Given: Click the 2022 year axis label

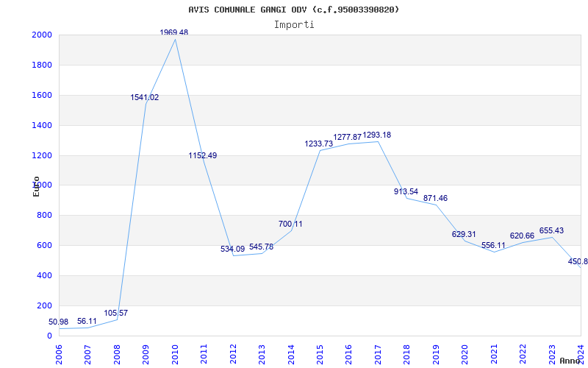Looking at the screenshot, I should (523, 355).
